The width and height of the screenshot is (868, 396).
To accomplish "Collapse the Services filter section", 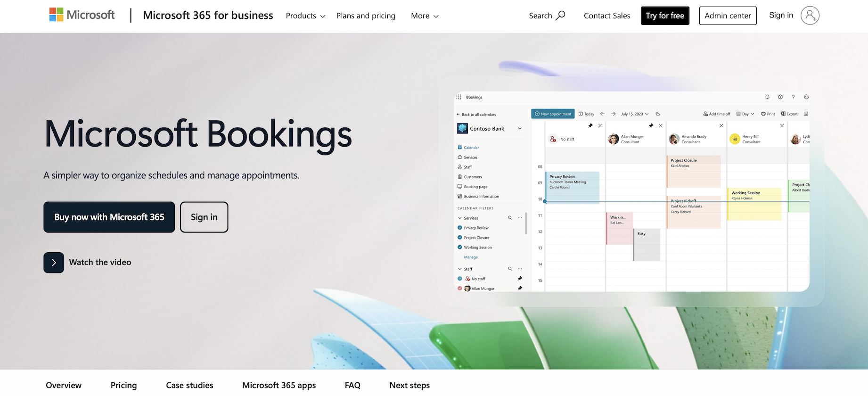I will pyautogui.click(x=460, y=218).
